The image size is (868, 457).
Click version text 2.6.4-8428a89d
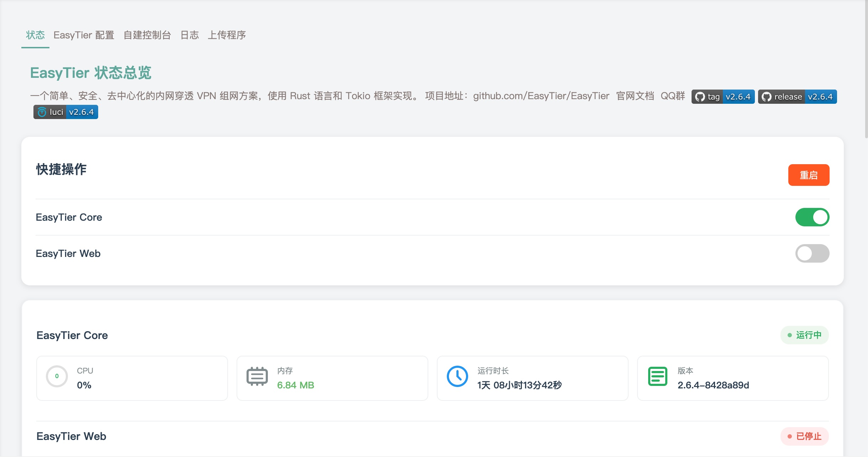tap(713, 385)
